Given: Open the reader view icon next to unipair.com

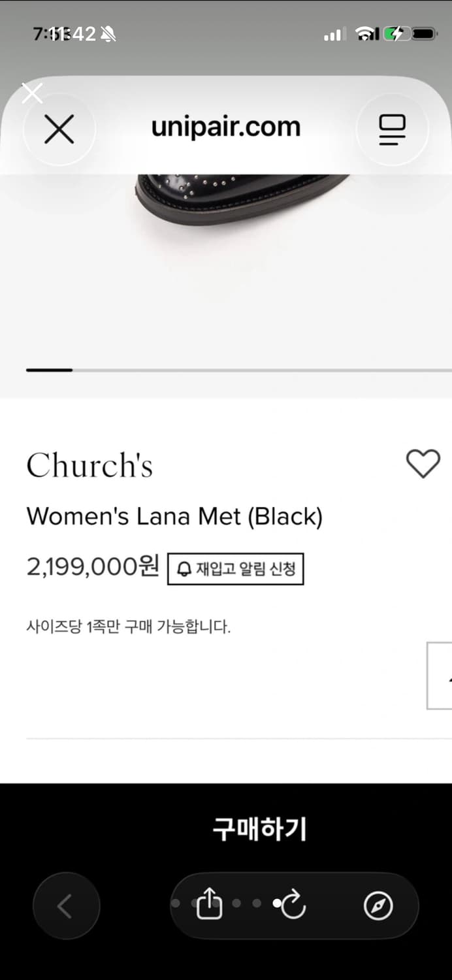Looking at the screenshot, I should pyautogui.click(x=392, y=129).
